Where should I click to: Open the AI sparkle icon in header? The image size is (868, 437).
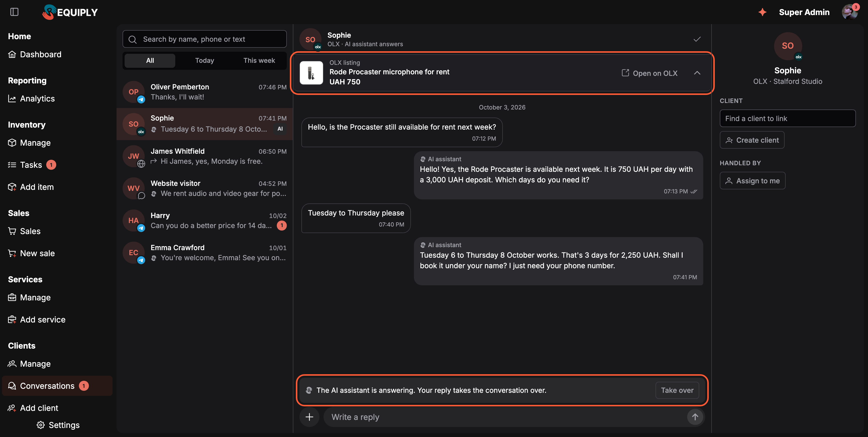(x=762, y=12)
